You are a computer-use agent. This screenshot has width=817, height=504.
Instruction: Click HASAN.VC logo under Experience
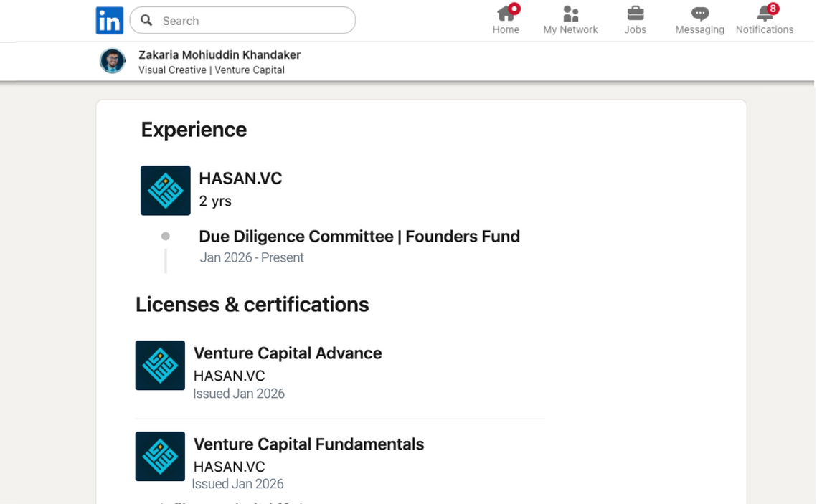166,191
